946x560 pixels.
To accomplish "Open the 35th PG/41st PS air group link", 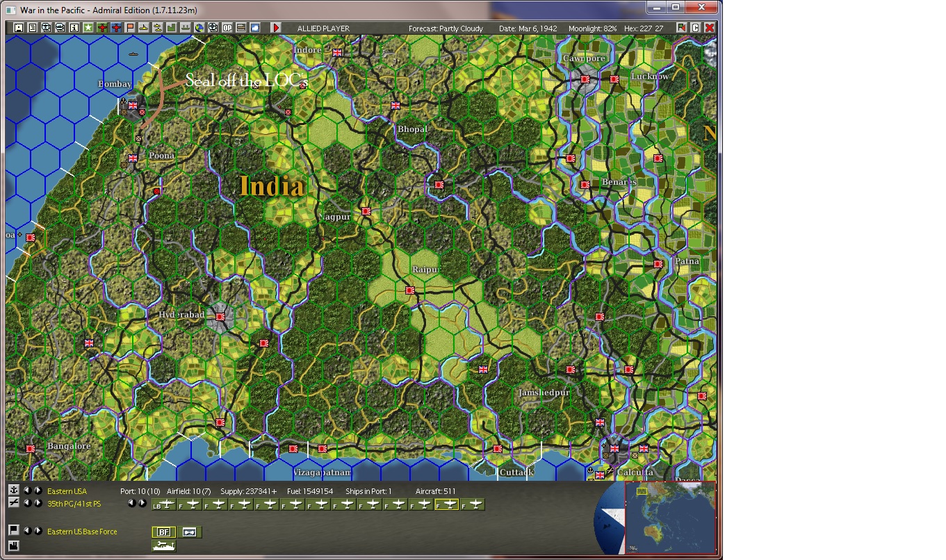I will 74,504.
